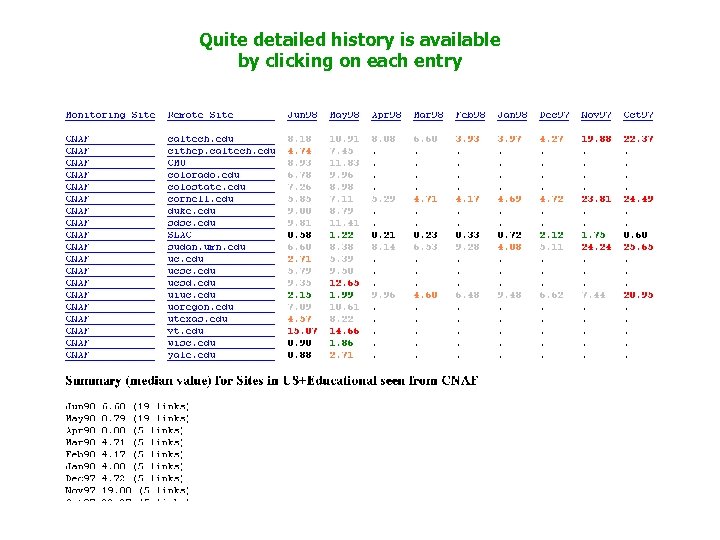Open the Dec97 column header link

554,115
